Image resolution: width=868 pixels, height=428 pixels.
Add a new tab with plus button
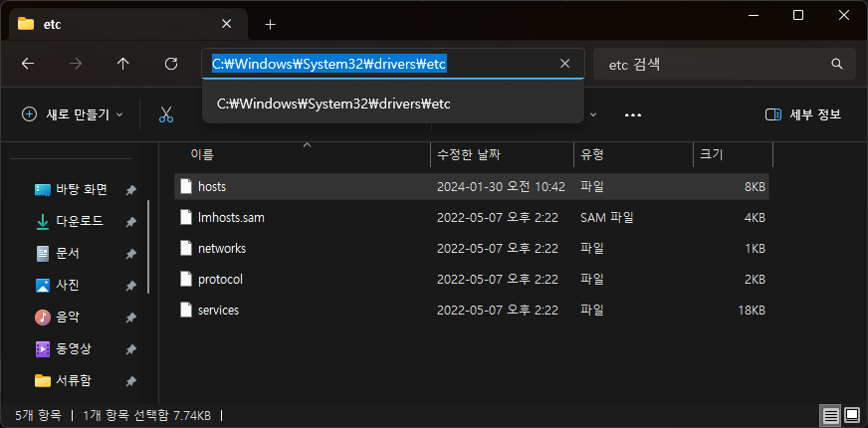[x=270, y=24]
